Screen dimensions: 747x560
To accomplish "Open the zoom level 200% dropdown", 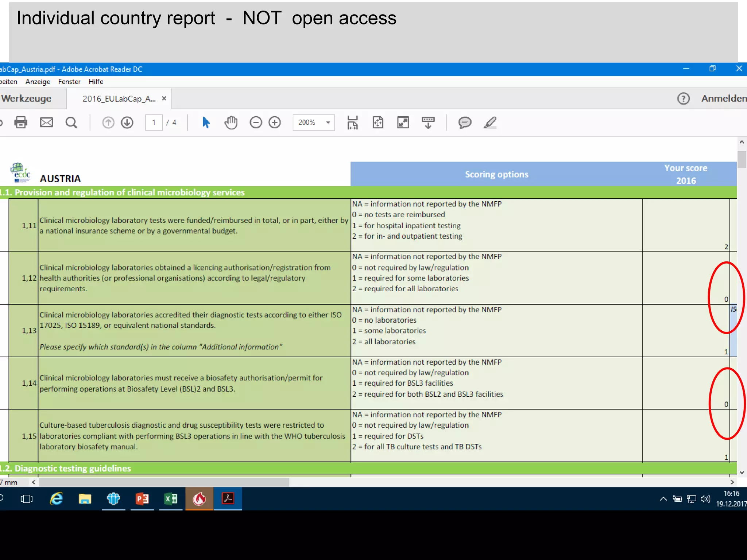I will click(x=314, y=122).
